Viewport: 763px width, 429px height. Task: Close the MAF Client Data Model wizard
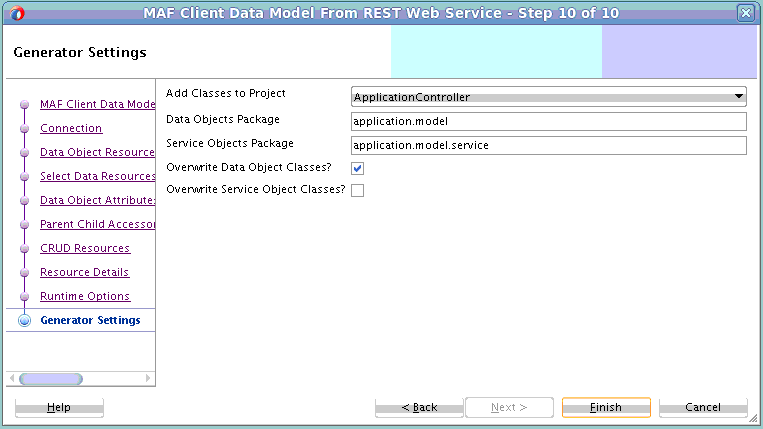[745, 13]
